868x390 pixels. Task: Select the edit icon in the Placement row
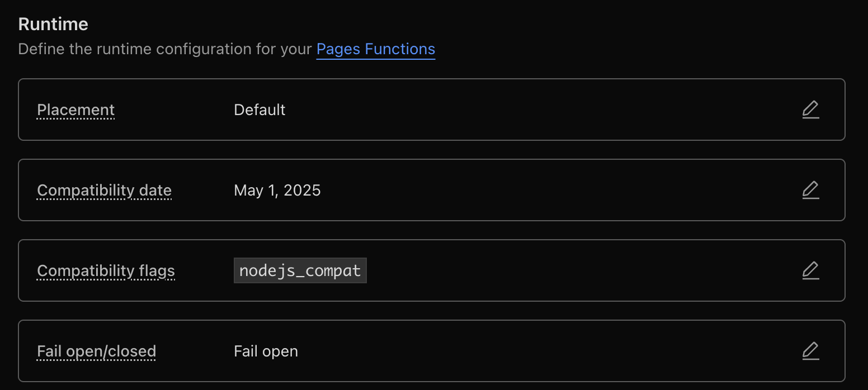tap(810, 110)
